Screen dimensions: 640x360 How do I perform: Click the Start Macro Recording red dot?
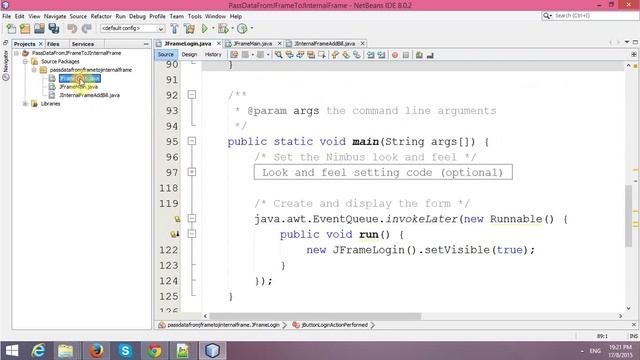point(395,55)
